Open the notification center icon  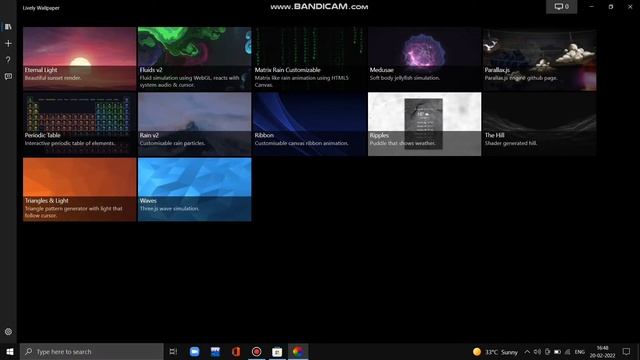(x=627, y=351)
